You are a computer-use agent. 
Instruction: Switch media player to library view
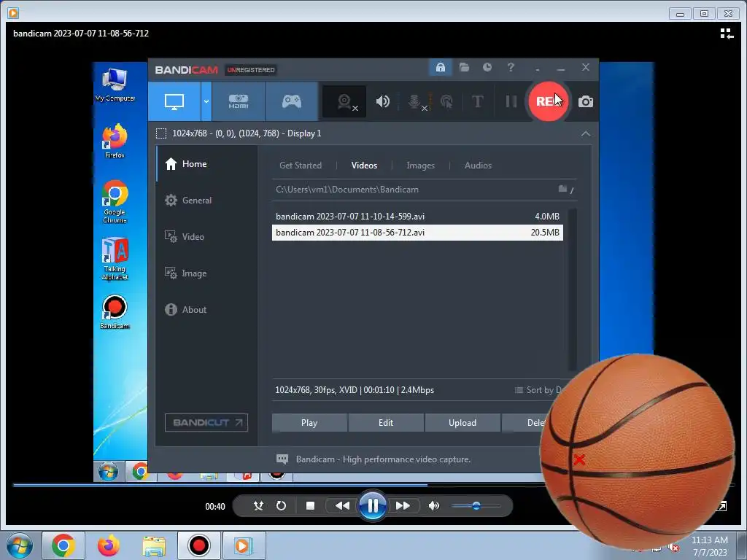click(727, 34)
